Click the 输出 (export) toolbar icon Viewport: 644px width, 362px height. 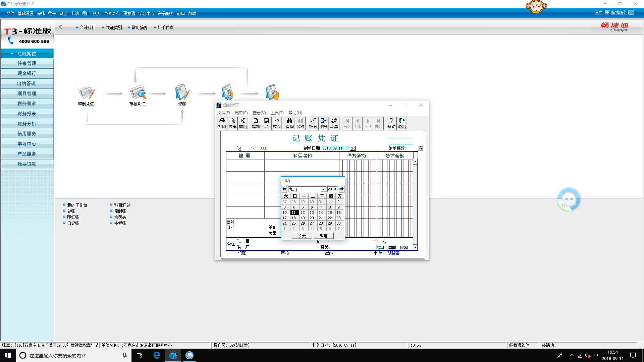pos(243,123)
